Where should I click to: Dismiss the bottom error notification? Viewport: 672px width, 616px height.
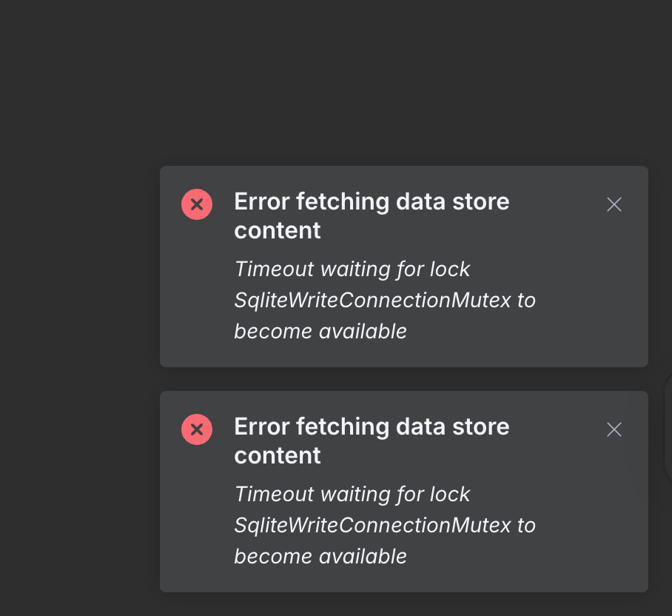pos(614,430)
